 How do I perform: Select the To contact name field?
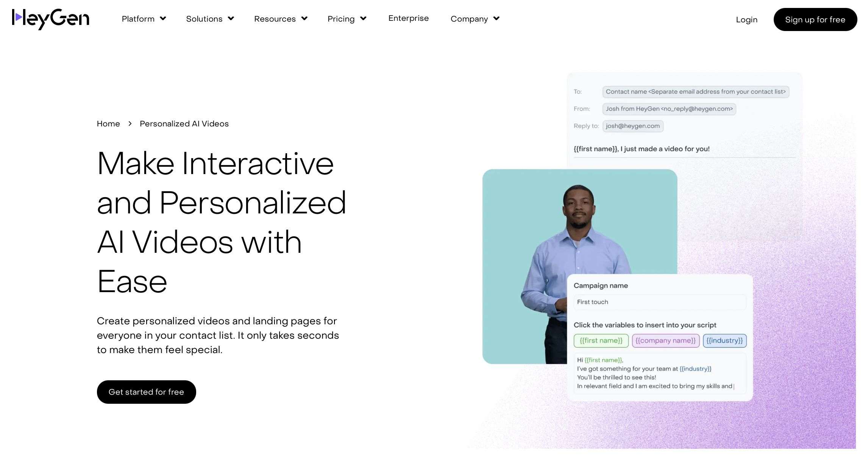pyautogui.click(x=695, y=92)
